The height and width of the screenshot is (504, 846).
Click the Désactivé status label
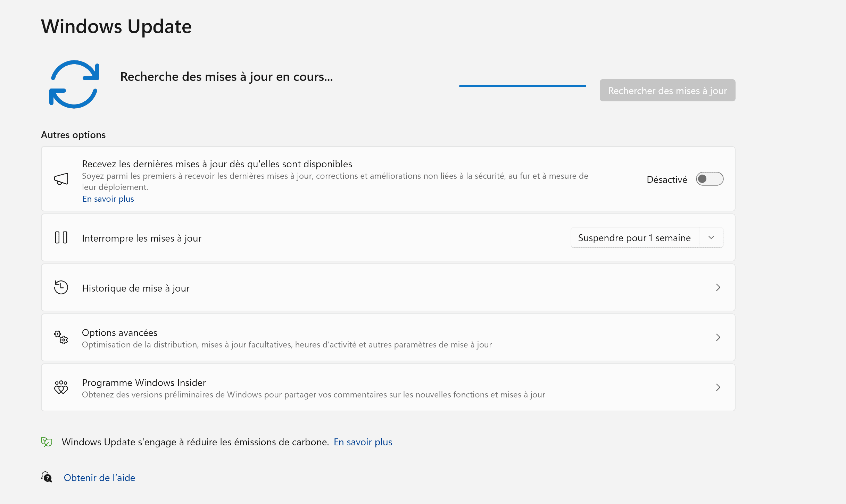tap(667, 179)
